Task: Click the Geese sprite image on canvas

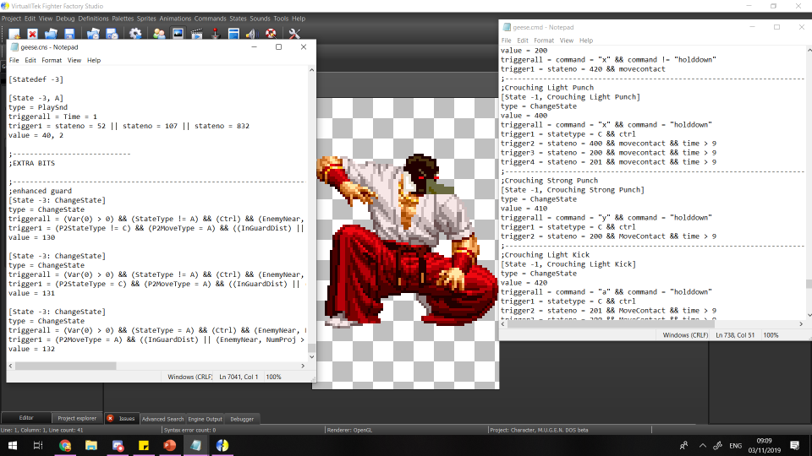Action: pyautogui.click(x=407, y=241)
